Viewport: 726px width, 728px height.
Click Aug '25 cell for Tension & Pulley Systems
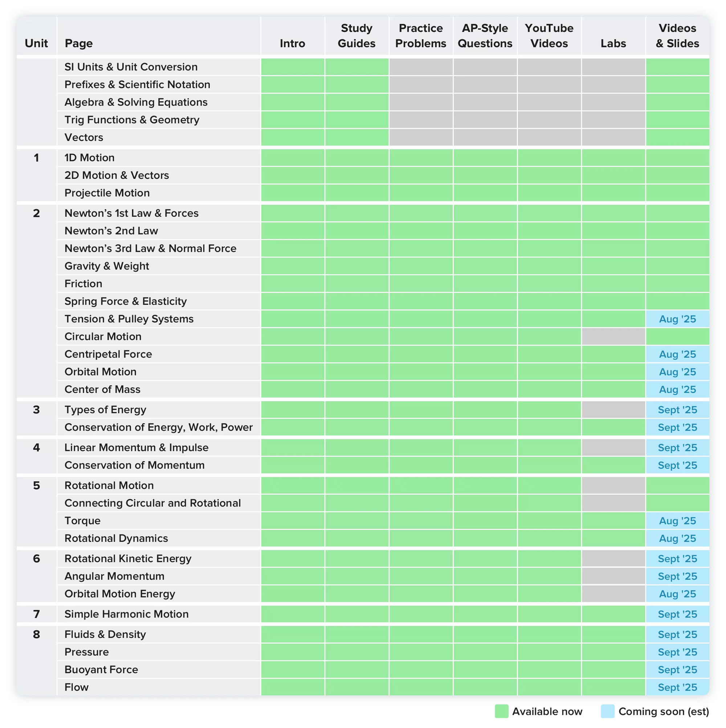[677, 319]
